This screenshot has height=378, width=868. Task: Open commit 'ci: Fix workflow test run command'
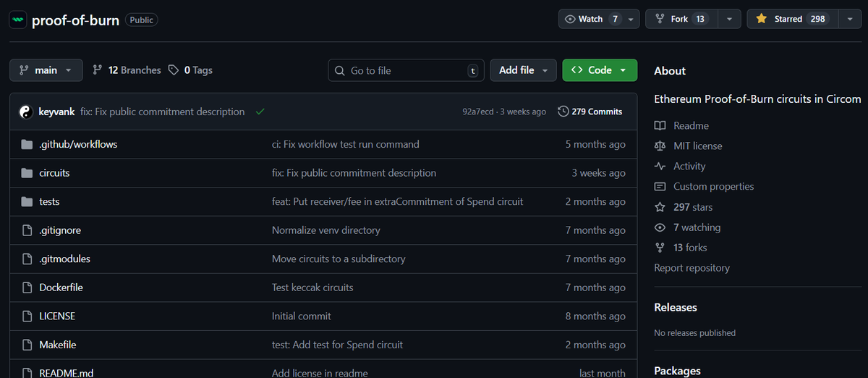[346, 144]
